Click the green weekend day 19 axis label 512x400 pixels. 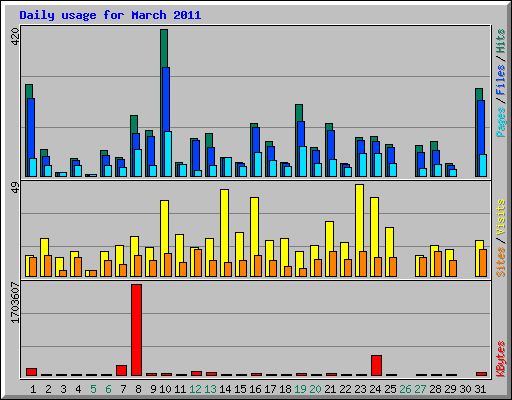[x=300, y=389]
